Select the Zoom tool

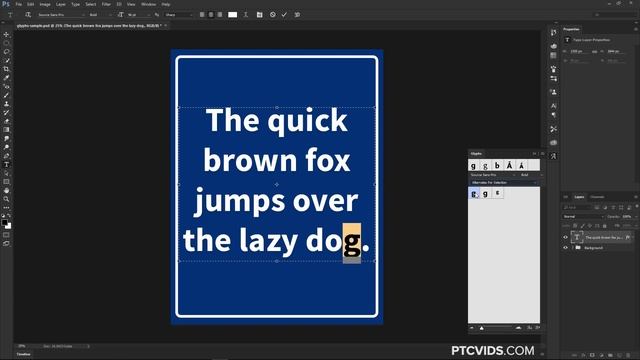(6, 199)
